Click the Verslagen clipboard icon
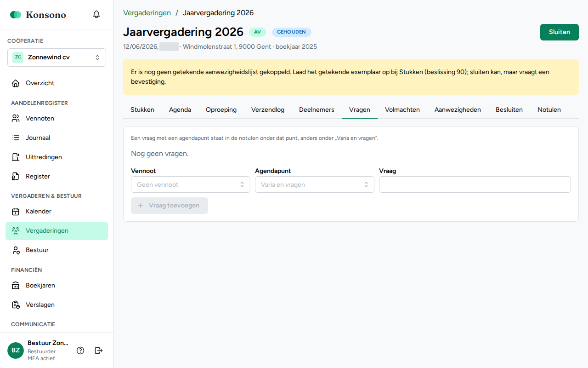 click(16, 305)
